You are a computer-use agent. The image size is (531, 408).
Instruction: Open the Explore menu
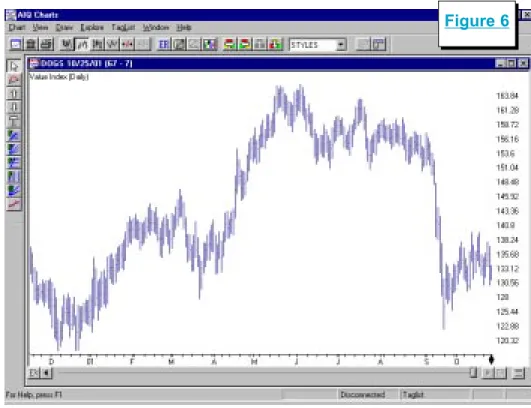click(92, 27)
